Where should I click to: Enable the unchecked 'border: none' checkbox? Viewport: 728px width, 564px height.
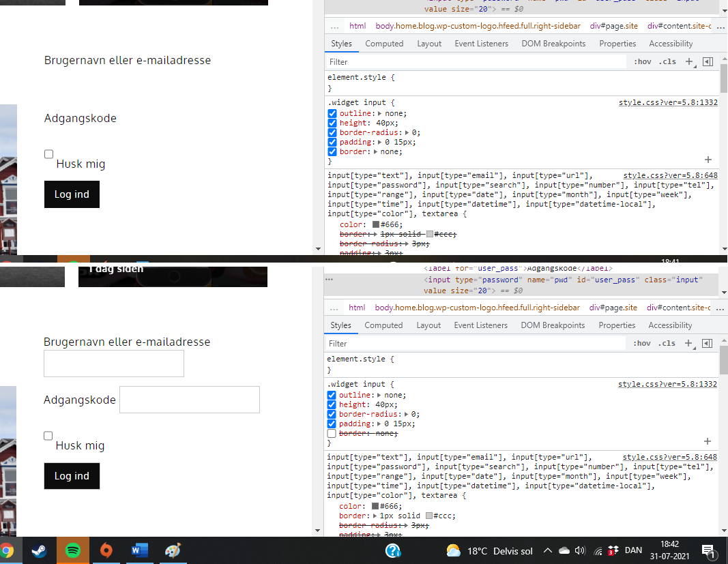click(x=332, y=433)
